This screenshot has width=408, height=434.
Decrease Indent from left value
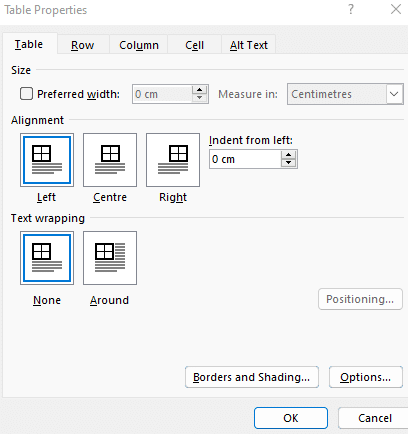pyautogui.click(x=288, y=163)
